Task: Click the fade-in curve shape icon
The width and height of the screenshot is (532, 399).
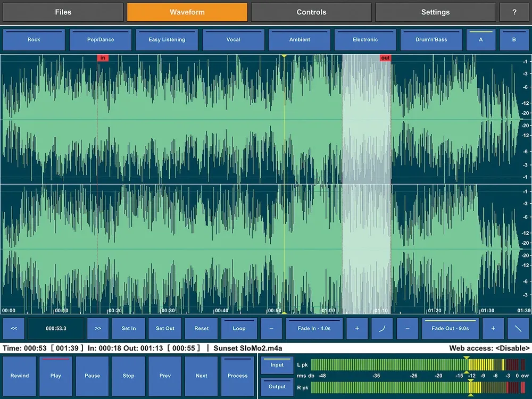Action: 382,329
